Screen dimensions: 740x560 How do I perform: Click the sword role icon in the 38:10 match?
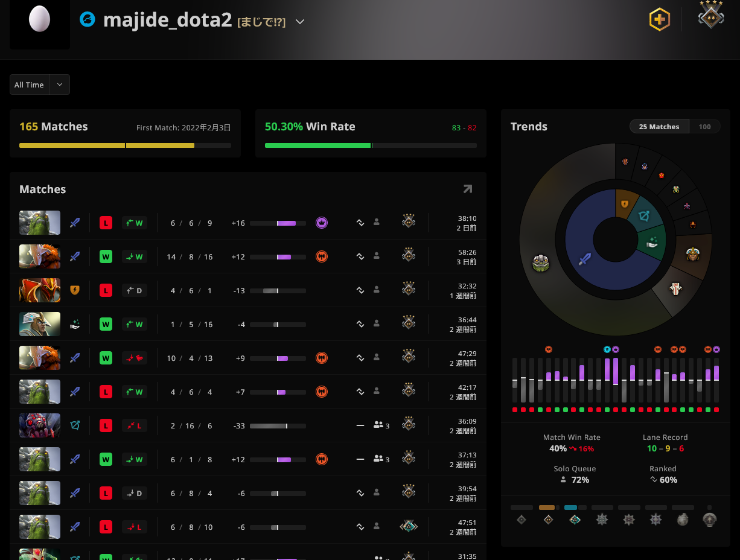pos(75,223)
